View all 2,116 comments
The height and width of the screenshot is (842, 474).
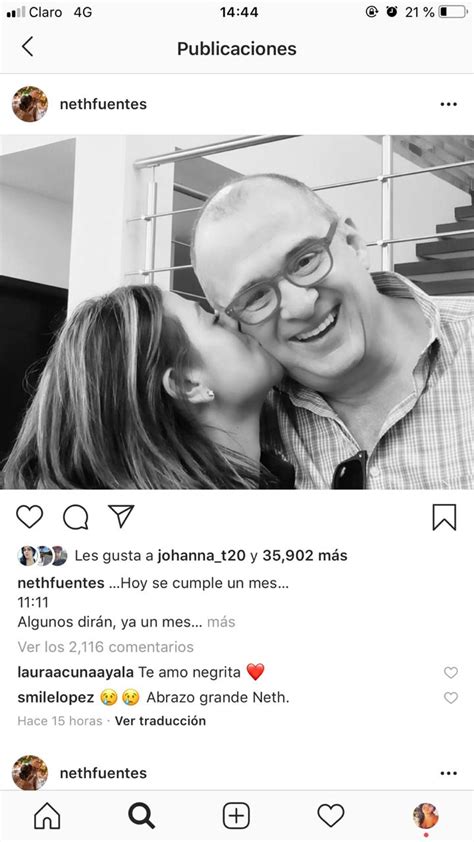tap(106, 647)
